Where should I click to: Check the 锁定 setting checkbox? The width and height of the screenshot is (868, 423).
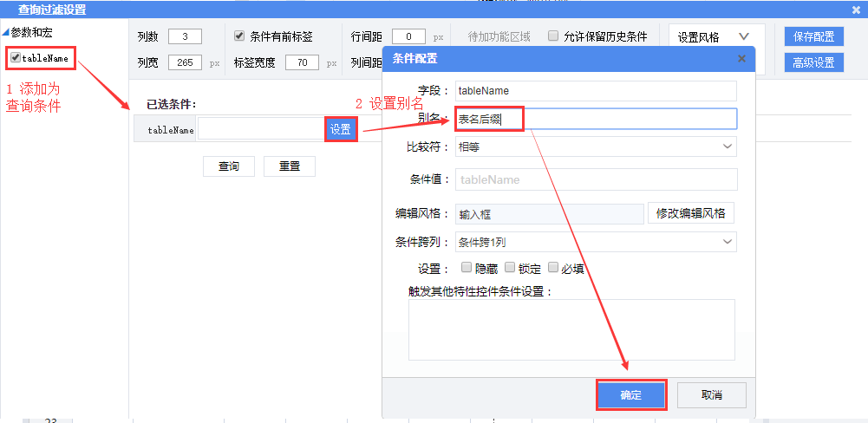510,268
